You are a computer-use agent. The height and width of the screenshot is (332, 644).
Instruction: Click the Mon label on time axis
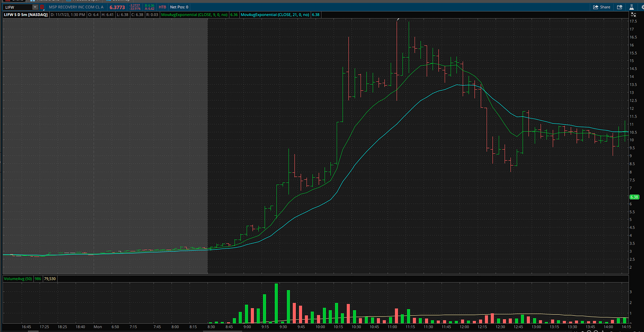coord(97,327)
